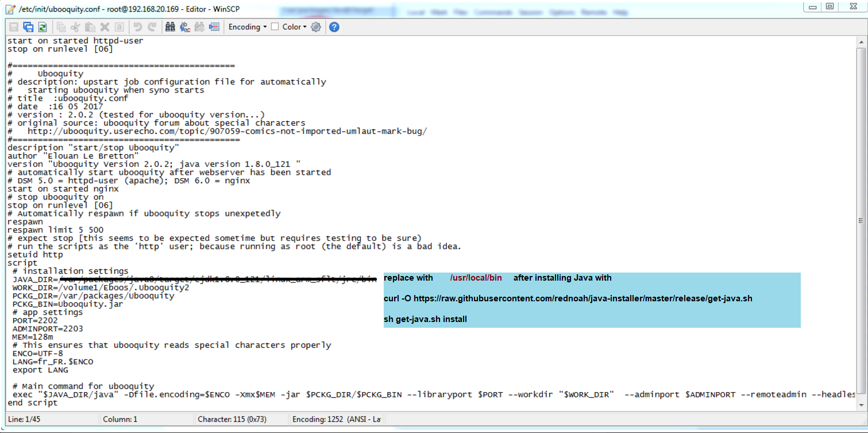Click the white Color swatch box

275,26
